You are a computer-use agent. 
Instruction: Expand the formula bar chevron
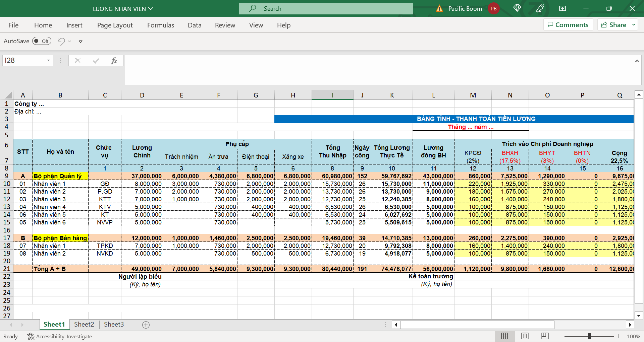[x=637, y=61]
